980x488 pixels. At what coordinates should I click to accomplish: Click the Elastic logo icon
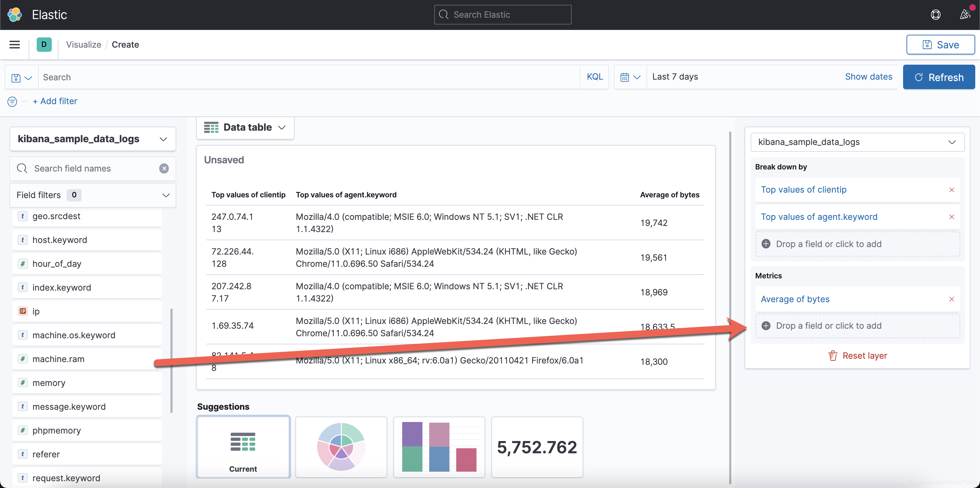tap(14, 14)
